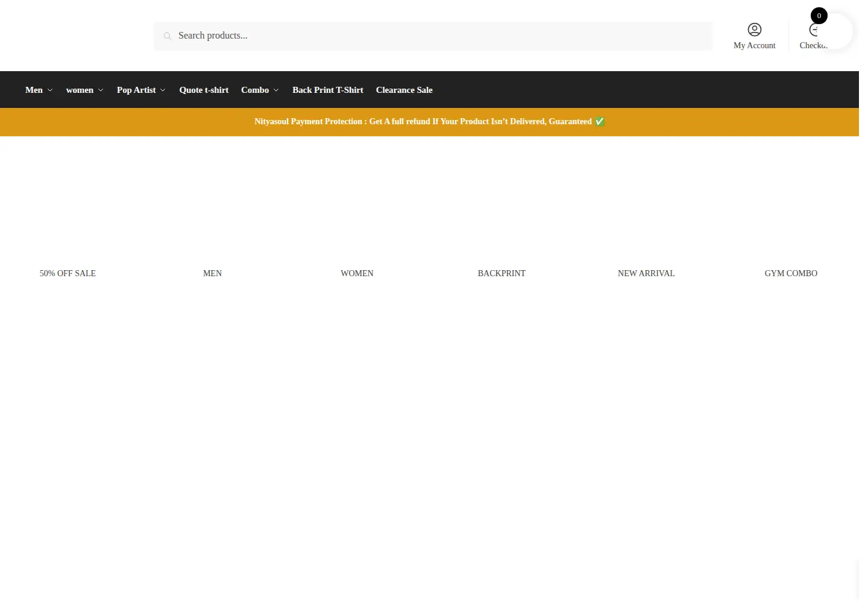The width and height of the screenshot is (868, 603).
Task: Expand the Men menu chevron
Action: coord(50,90)
